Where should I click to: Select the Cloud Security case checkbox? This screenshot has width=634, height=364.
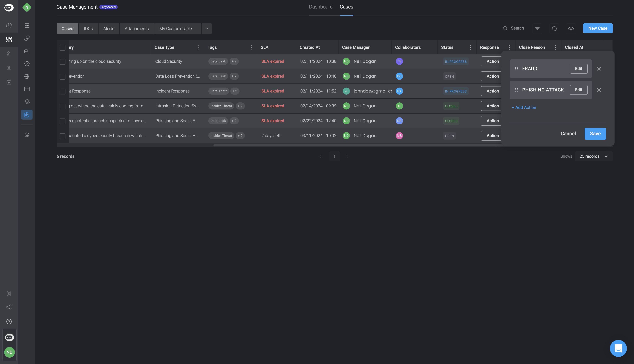click(x=62, y=62)
